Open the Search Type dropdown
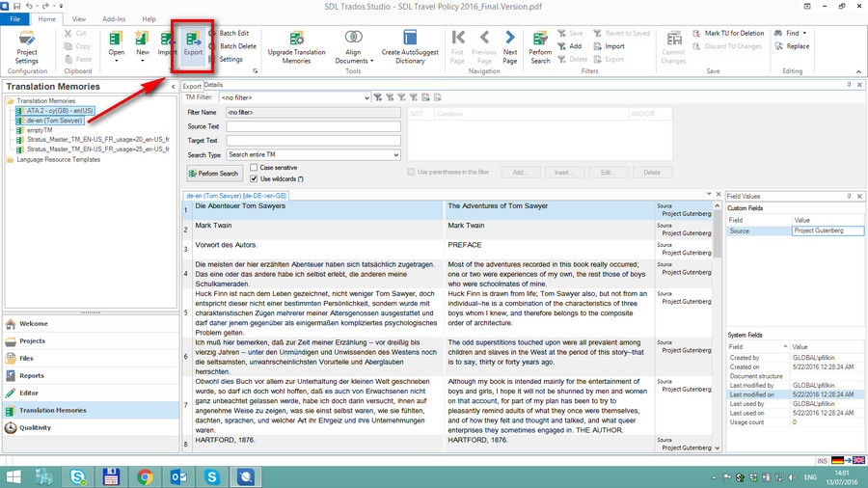This screenshot has width=868, height=488. coord(396,155)
